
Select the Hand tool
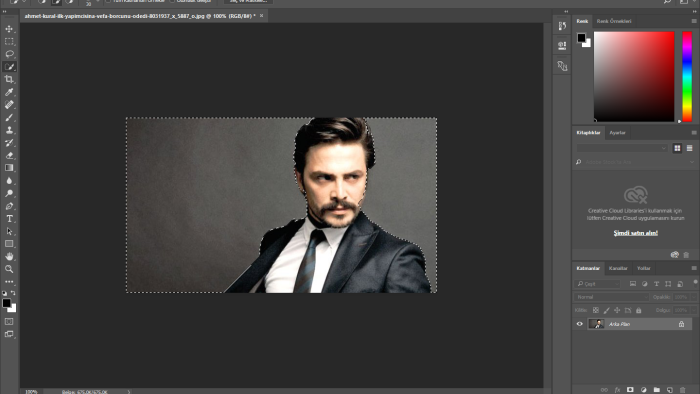coord(9,256)
